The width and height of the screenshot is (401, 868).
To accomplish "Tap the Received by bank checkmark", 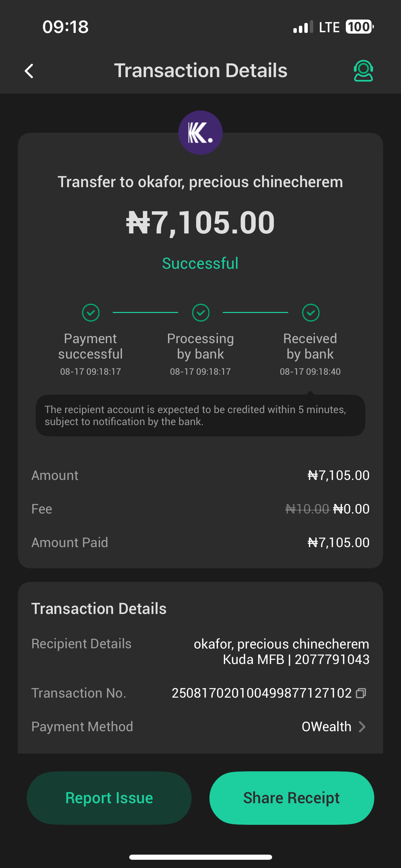I will (311, 313).
